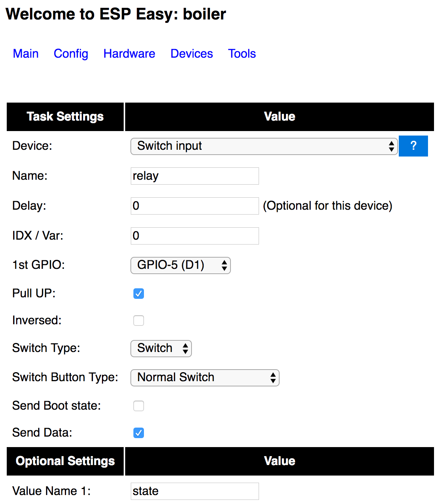Screen dimensions: 440x504
Task: Open the Main page link
Action: 25,54
